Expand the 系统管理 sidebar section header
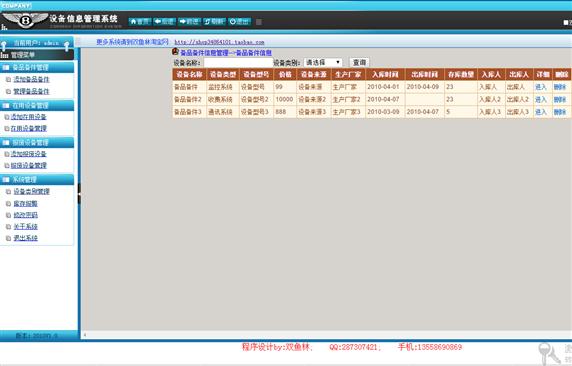Image resolution: width=572 pixels, height=366 pixels. coord(37,180)
